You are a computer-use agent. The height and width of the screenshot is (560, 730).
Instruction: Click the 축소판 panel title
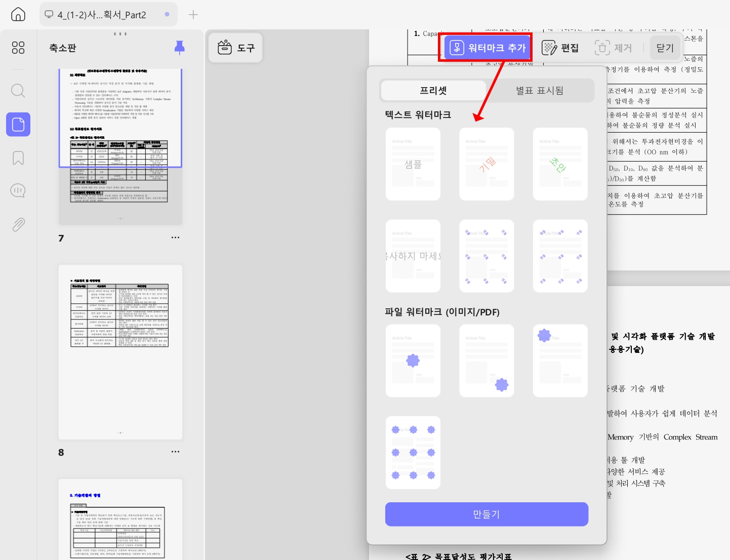(63, 48)
